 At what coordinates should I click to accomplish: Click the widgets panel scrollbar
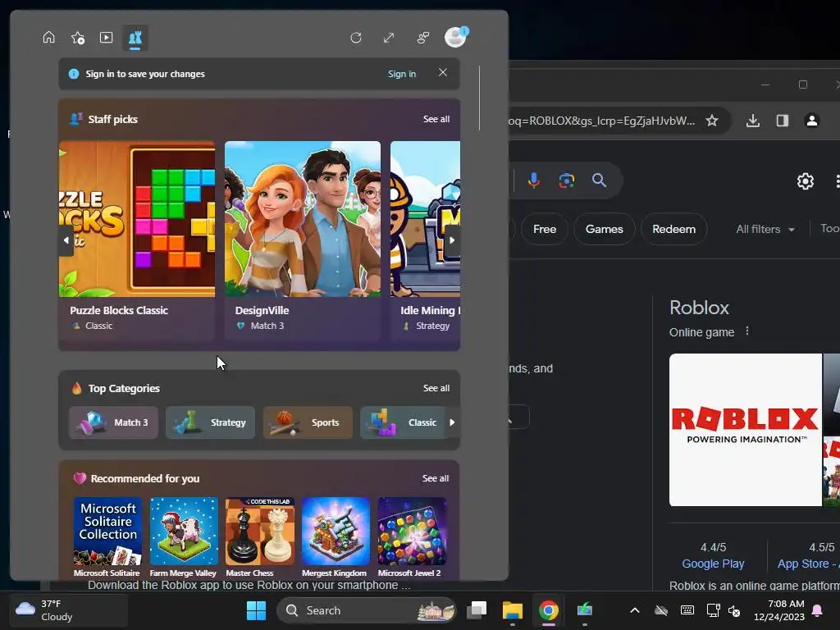[479, 98]
